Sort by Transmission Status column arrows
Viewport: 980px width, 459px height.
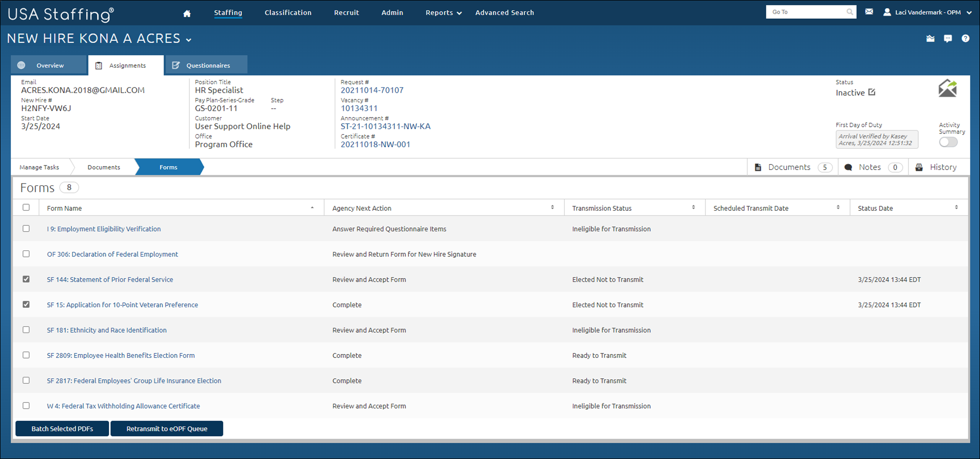[694, 207]
